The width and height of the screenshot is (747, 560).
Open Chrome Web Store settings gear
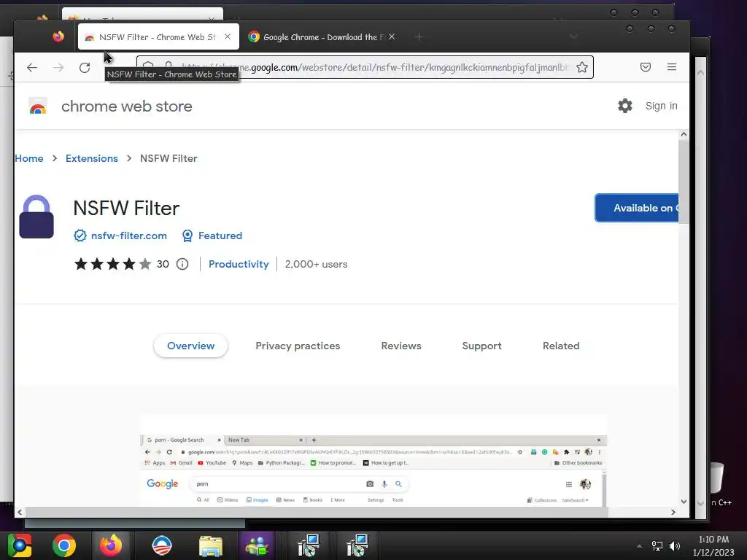pyautogui.click(x=624, y=106)
